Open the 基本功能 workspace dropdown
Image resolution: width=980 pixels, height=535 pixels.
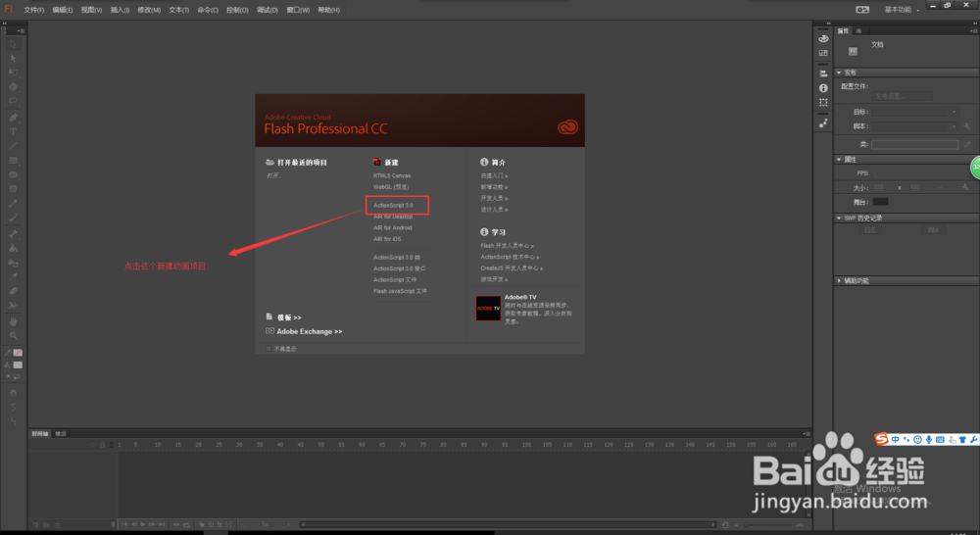(x=902, y=10)
